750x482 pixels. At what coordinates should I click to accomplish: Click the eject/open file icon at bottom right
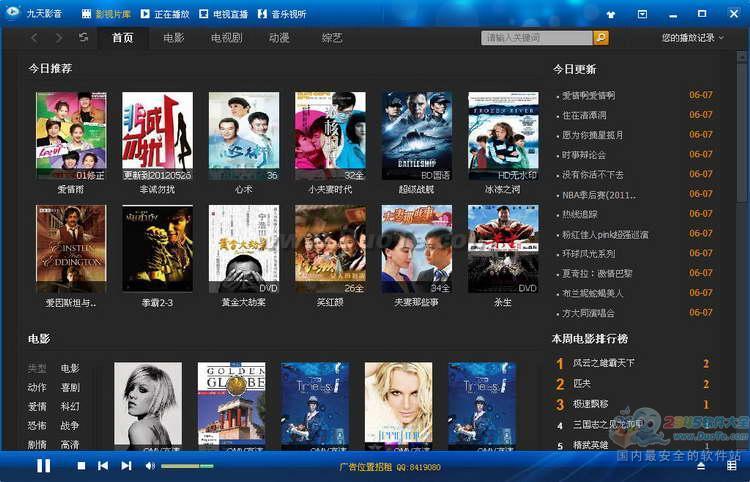click(701, 465)
